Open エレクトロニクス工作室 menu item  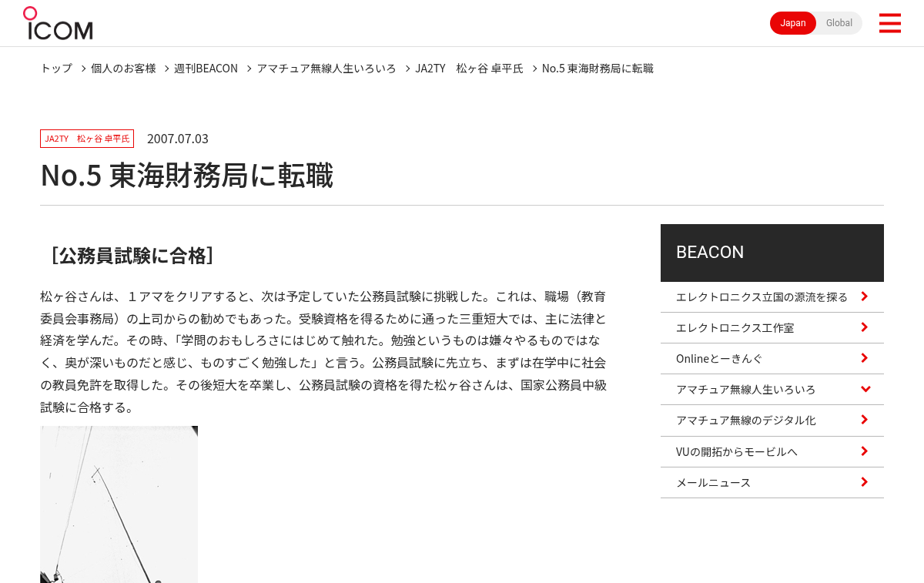(x=772, y=328)
